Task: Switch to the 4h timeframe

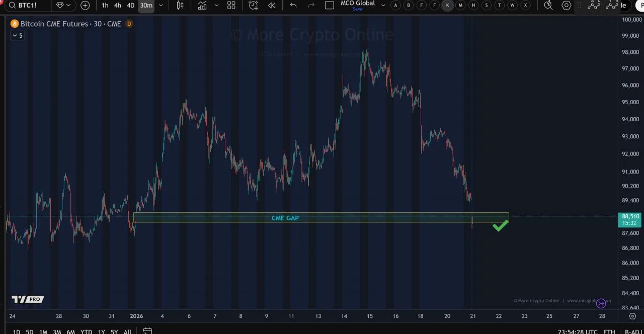Action: pos(117,6)
